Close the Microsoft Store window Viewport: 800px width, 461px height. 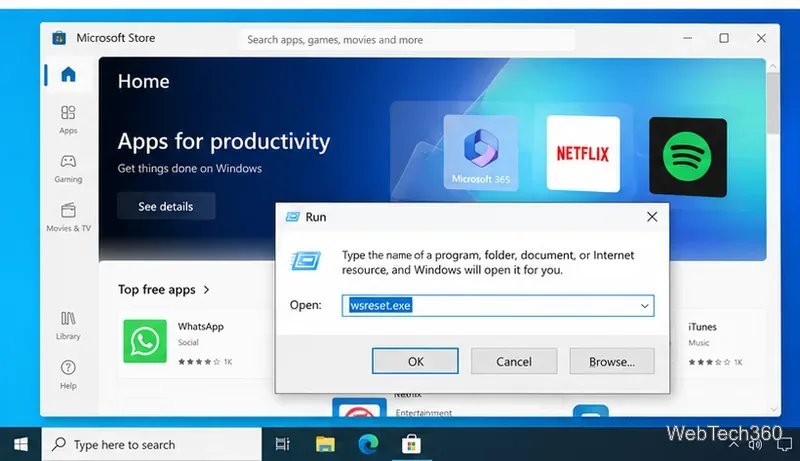tap(761, 38)
